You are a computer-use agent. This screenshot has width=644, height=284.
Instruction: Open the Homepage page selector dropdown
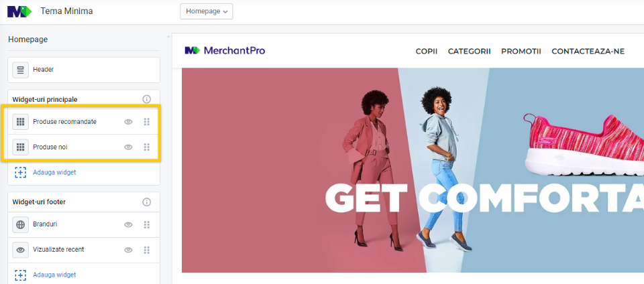pos(206,11)
